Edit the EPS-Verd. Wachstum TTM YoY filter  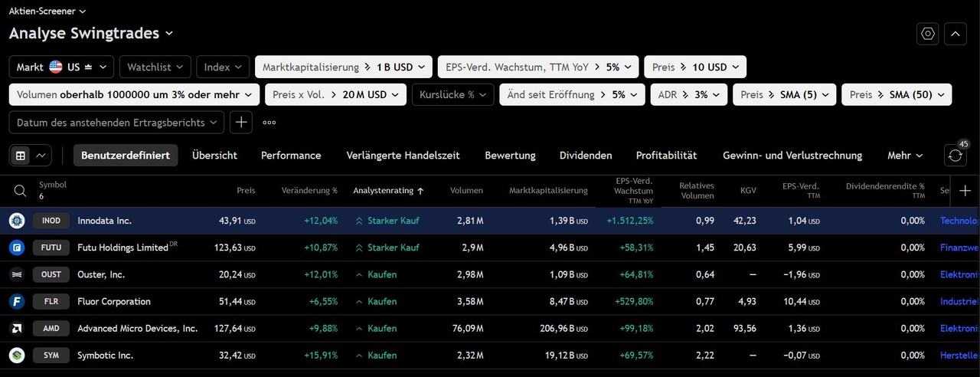pos(538,67)
